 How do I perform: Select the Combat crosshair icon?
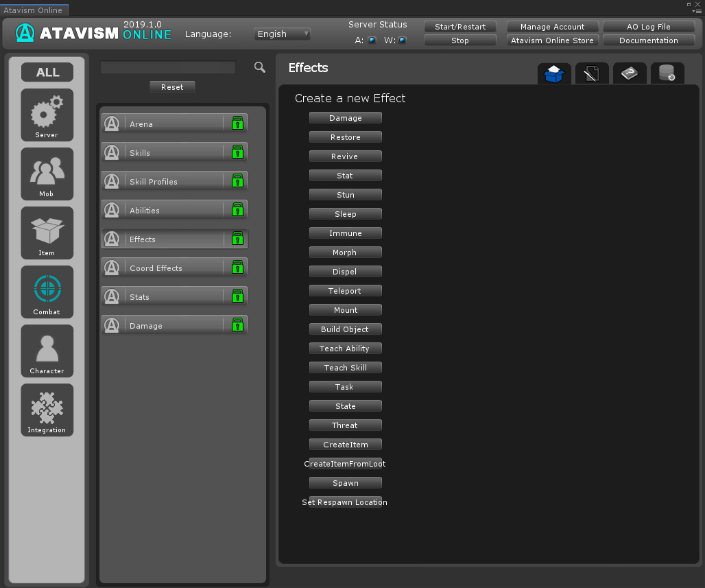coord(47,292)
